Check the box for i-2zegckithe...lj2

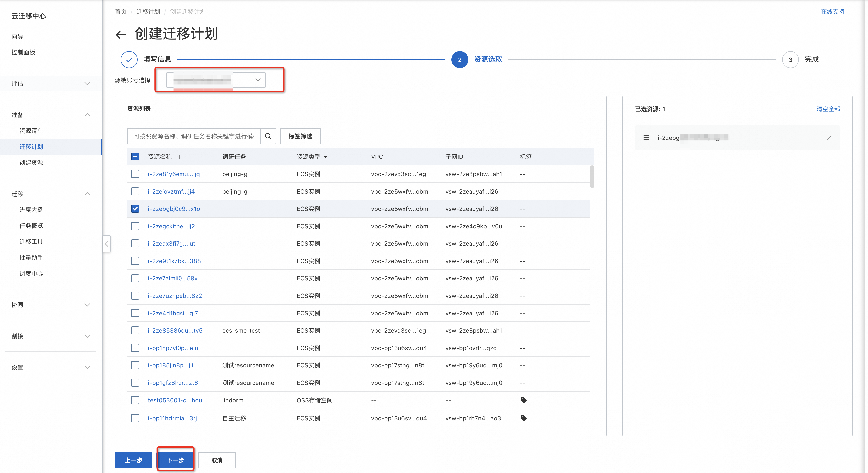click(135, 226)
